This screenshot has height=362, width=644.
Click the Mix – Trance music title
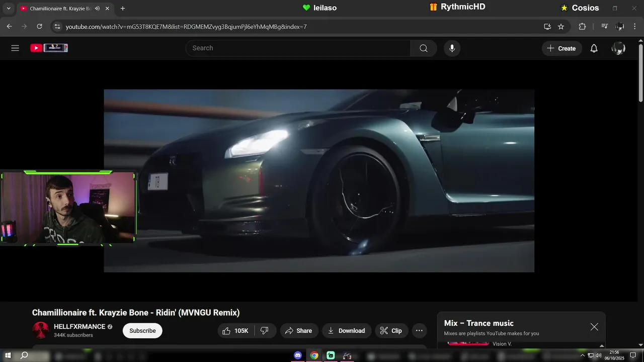pyautogui.click(x=478, y=323)
